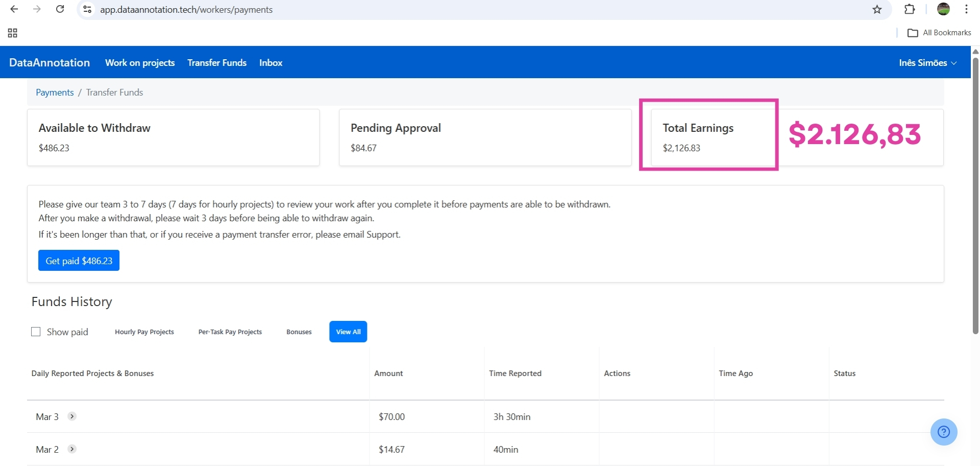Open the site information icon in address bar
Viewport: 980px width, 466px height.
[87, 9]
